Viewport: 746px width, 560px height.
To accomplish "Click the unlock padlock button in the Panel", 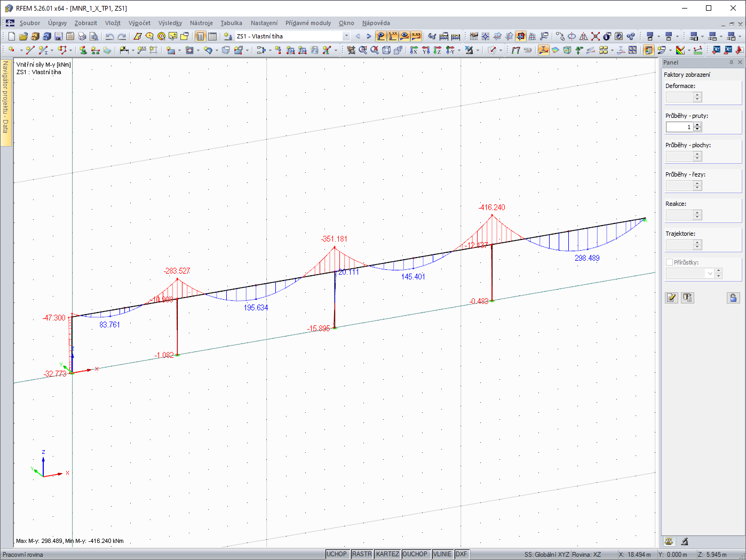I will coord(733,298).
